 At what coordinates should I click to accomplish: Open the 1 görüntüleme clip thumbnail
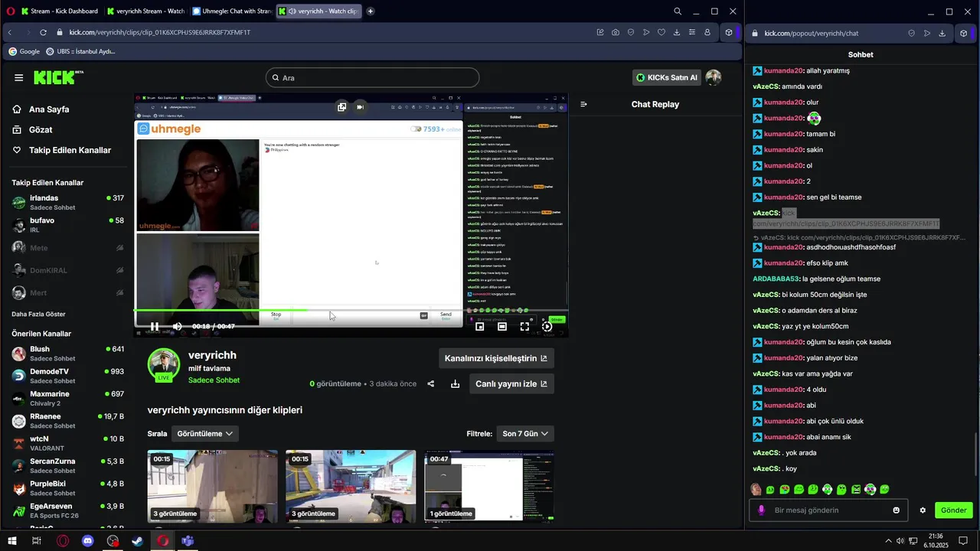point(489,485)
